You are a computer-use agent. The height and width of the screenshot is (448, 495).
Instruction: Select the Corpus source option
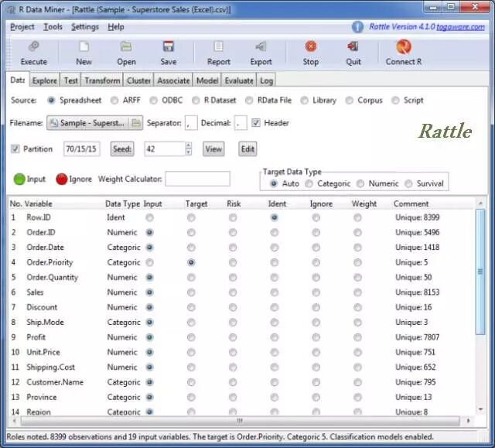pos(349,101)
